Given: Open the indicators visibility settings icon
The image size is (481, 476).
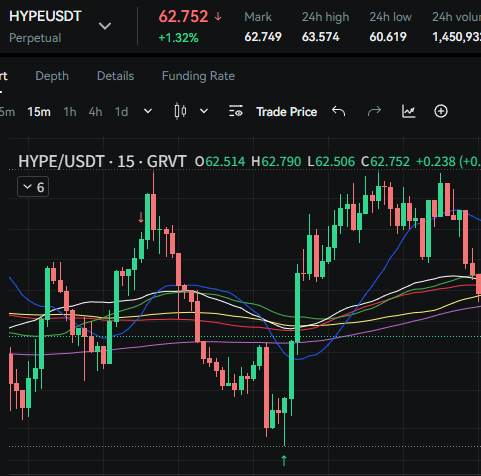Looking at the screenshot, I should pyautogui.click(x=236, y=111).
